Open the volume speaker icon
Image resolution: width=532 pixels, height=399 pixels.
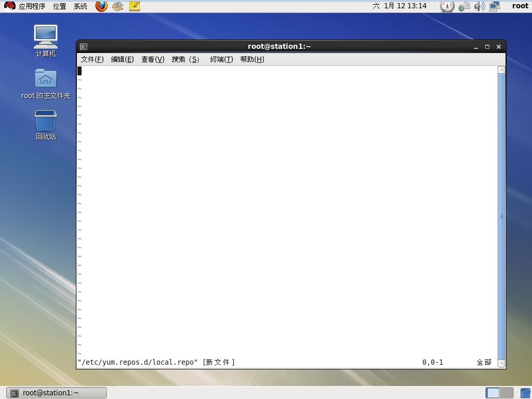tap(480, 6)
